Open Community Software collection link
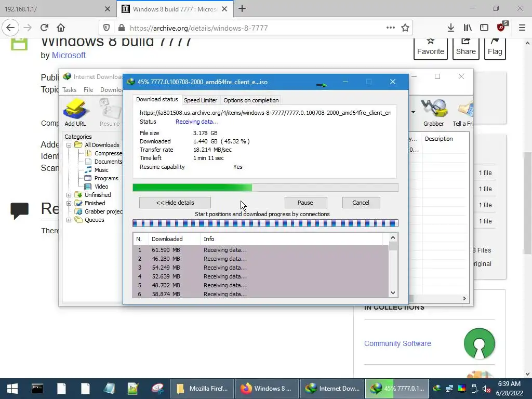Image resolution: width=532 pixels, height=399 pixels. coord(397,343)
